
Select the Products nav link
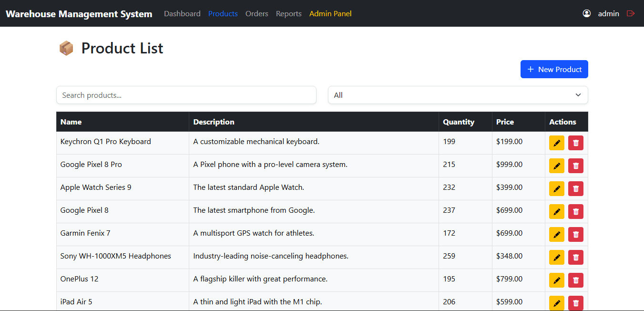pos(223,14)
